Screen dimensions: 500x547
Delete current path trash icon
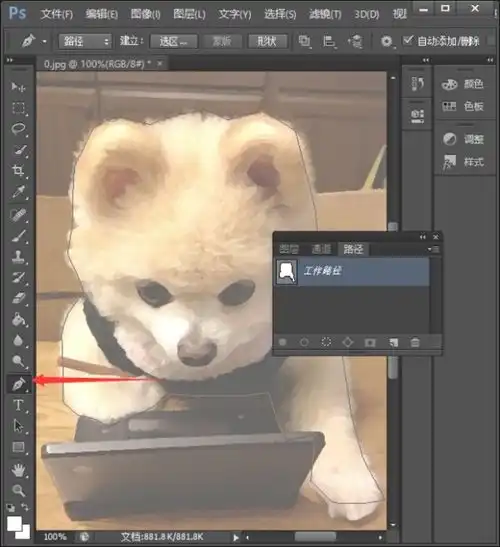(415, 342)
